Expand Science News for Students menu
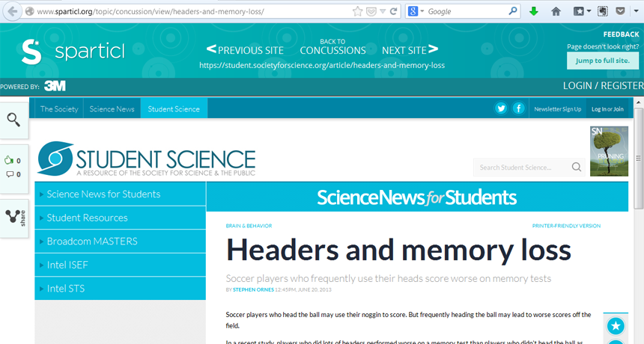Image resolution: width=644 pixels, height=344 pixels. (103, 194)
